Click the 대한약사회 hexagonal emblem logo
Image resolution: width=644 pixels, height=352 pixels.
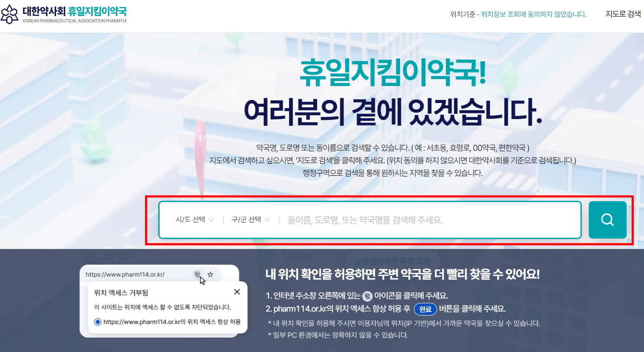point(10,14)
